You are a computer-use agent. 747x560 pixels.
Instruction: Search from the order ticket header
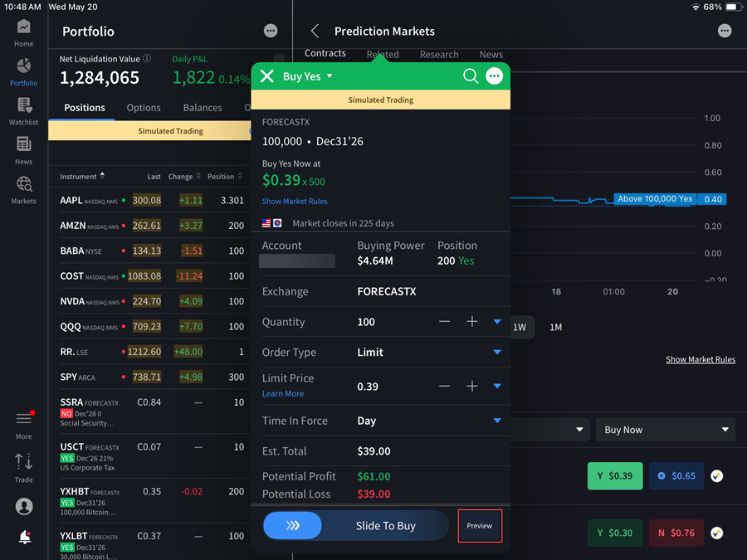(471, 76)
